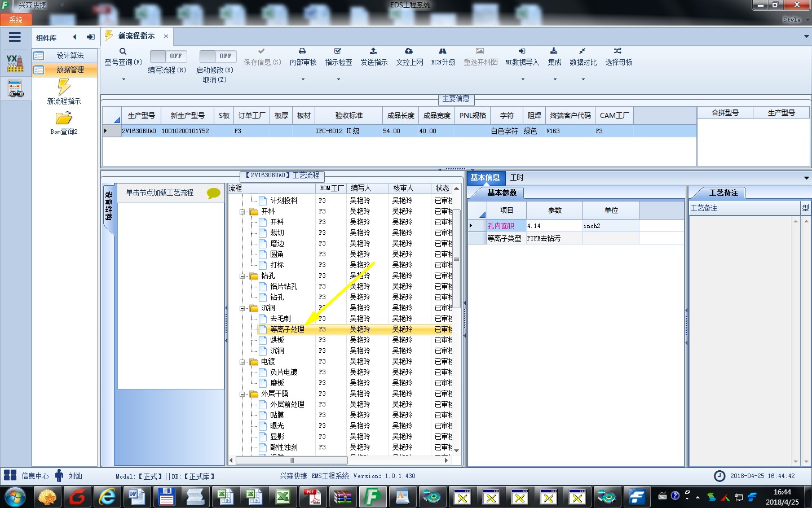Select the 基本参数 tab
This screenshot has width=812, height=508.
pyautogui.click(x=501, y=192)
